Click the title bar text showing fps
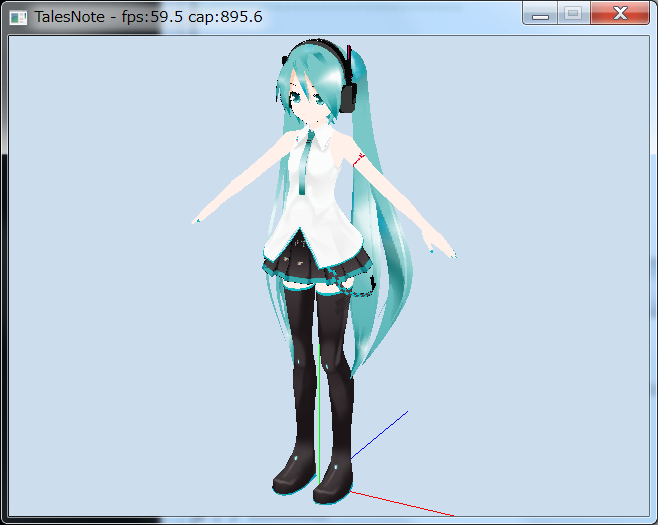 coord(148,17)
